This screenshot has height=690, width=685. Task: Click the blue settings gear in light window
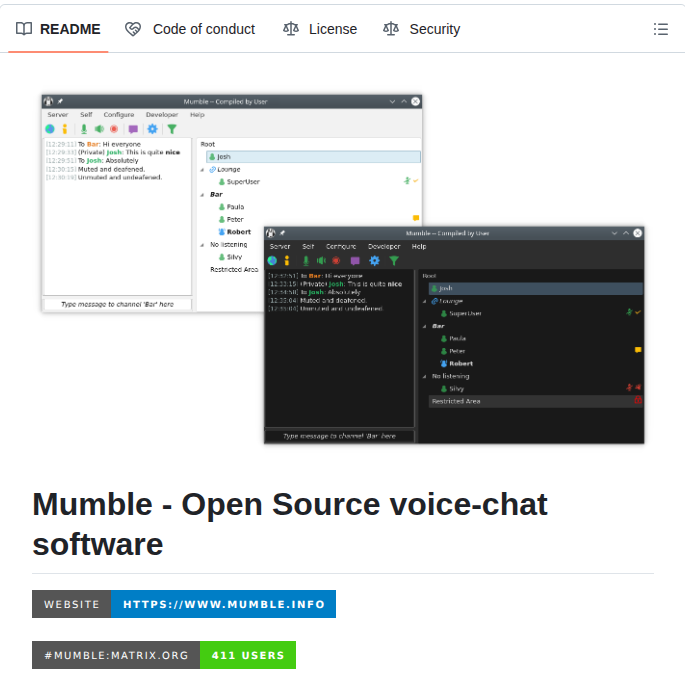coord(152,129)
